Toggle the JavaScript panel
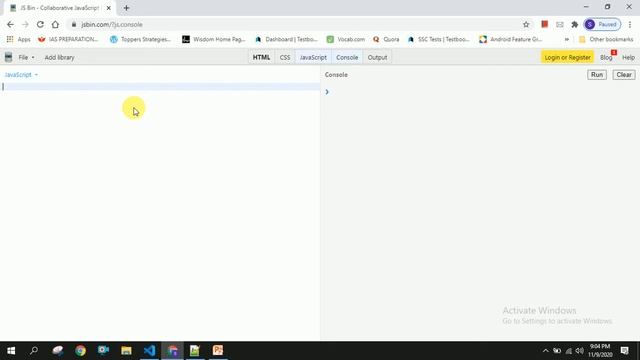This screenshot has height=360, width=640. [313, 58]
